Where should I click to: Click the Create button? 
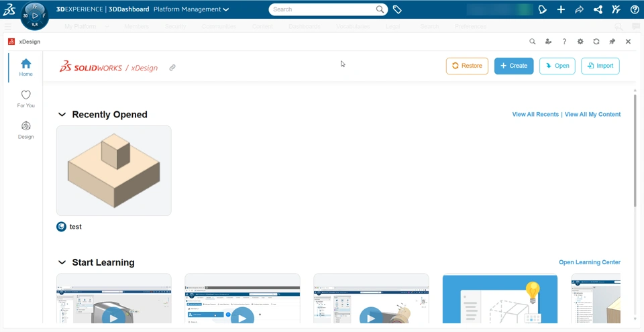(x=514, y=66)
